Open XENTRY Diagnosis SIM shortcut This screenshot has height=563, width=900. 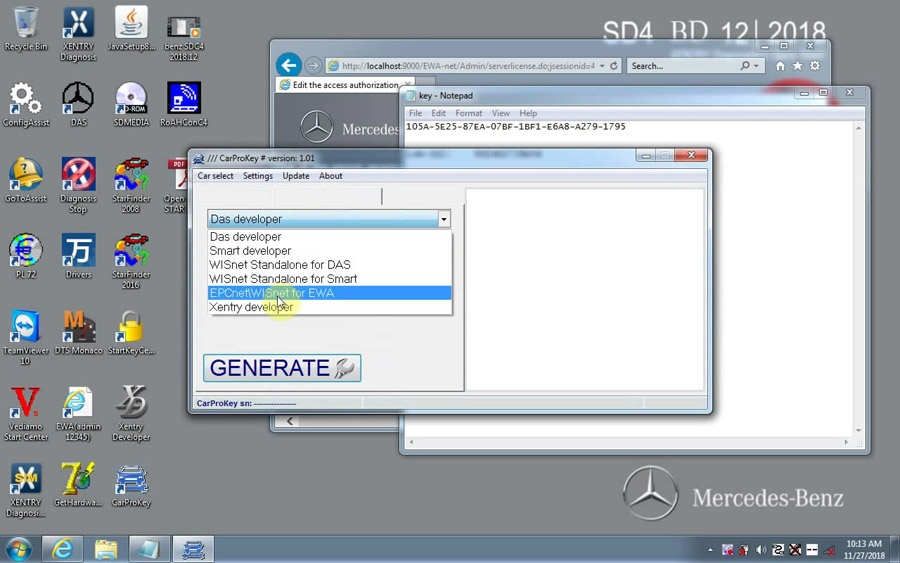26,489
